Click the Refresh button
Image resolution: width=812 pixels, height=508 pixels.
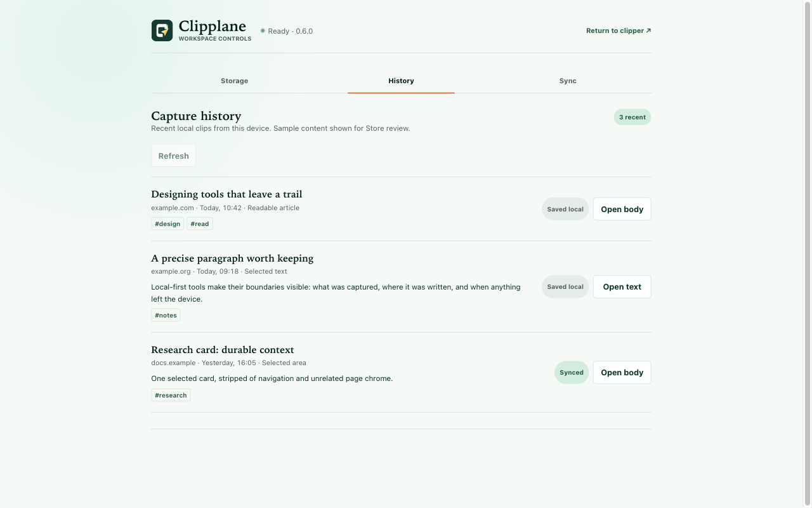(x=174, y=156)
